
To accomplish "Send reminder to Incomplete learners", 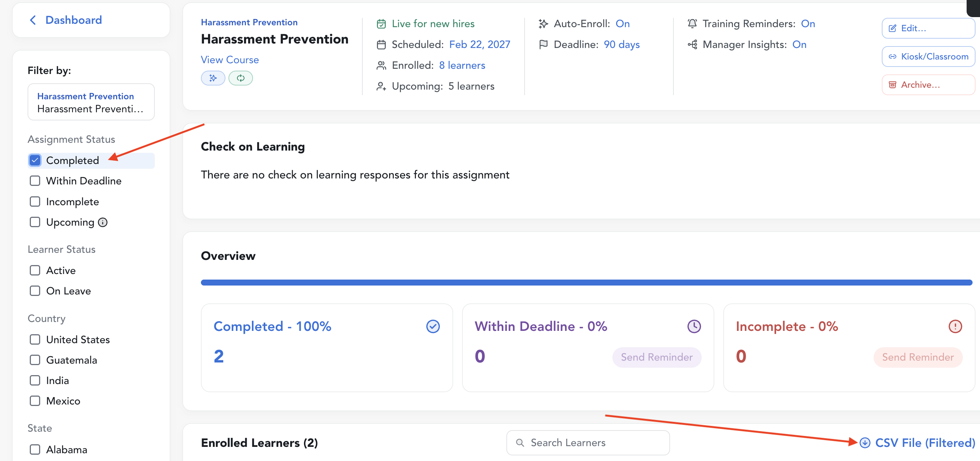I will point(917,357).
